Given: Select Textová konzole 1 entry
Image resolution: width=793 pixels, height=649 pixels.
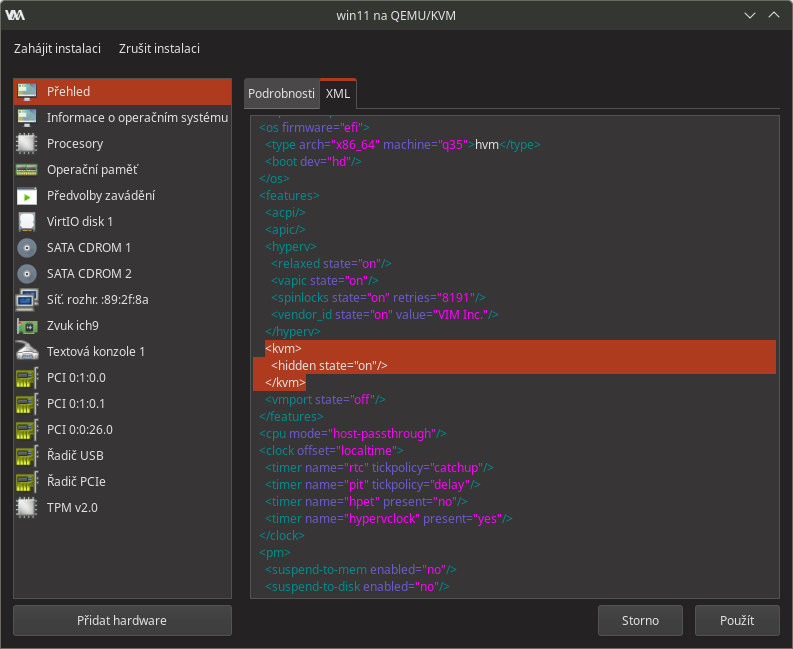Looking at the screenshot, I should [122, 352].
